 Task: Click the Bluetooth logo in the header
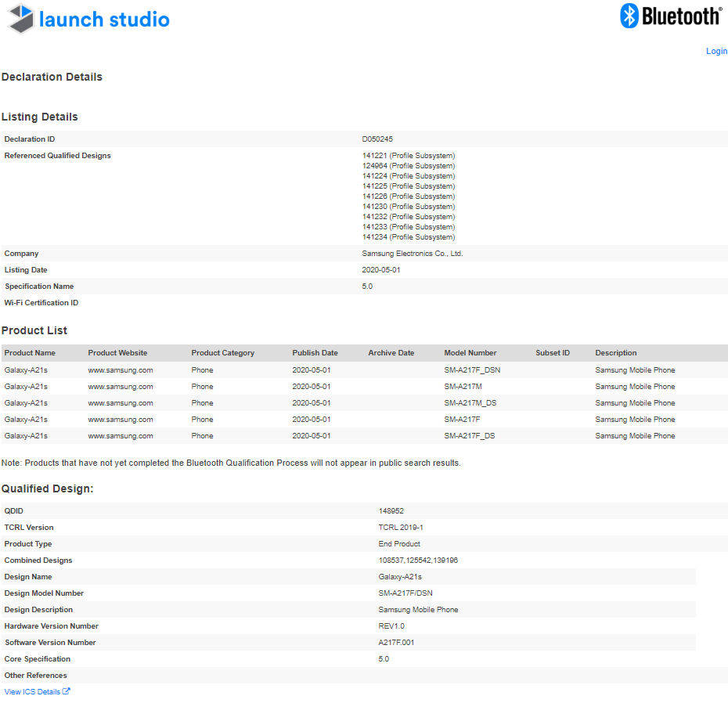coord(670,16)
